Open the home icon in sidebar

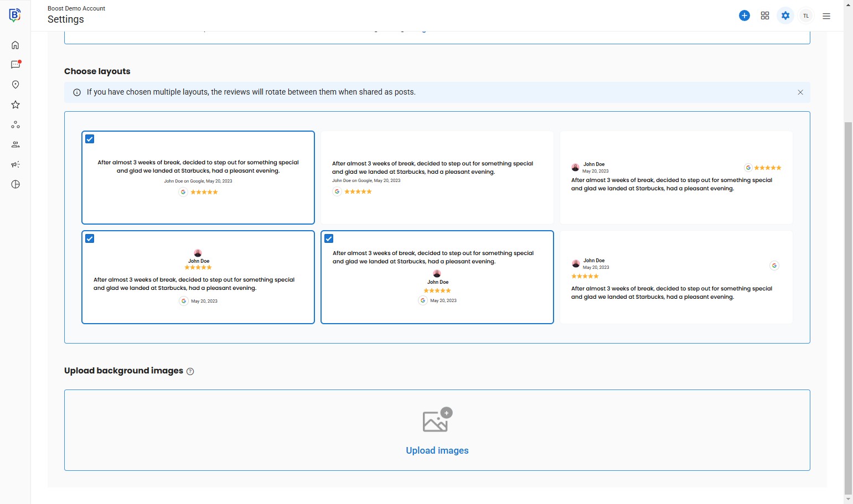(x=15, y=45)
